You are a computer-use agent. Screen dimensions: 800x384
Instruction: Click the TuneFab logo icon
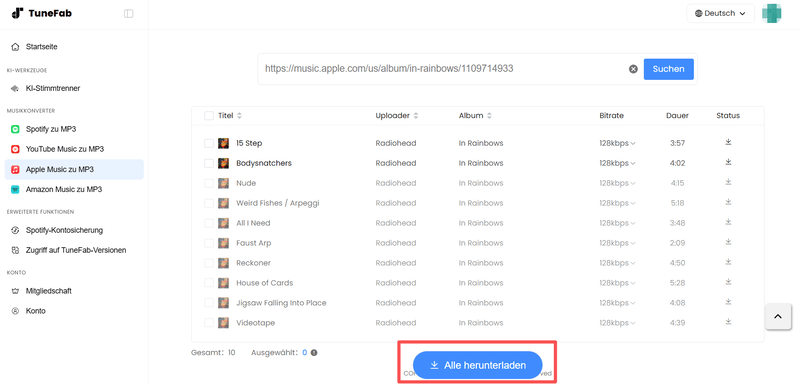coord(17,13)
